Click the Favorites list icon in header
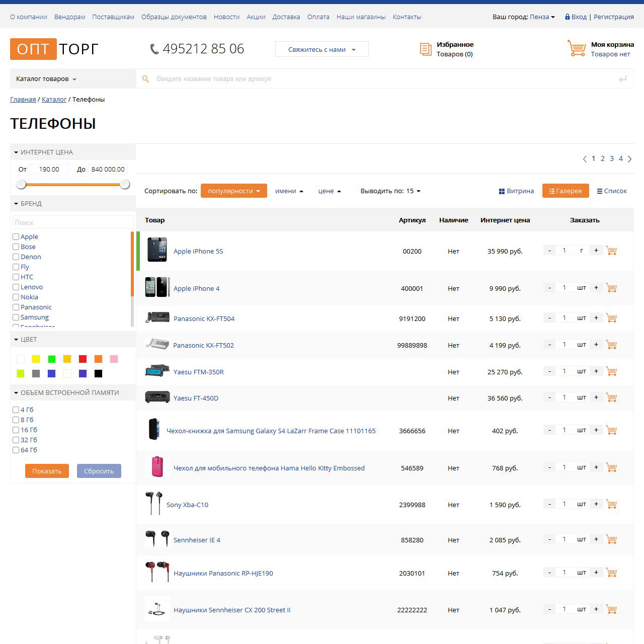 pos(426,49)
